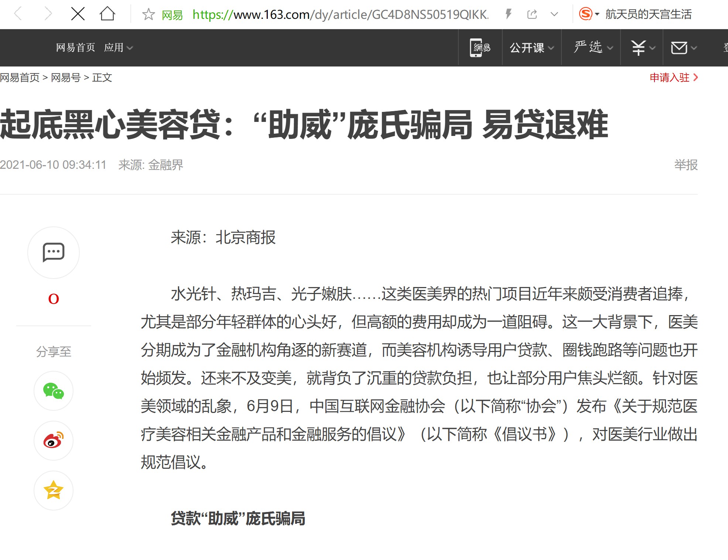Open the Sogou search engine selector

(589, 14)
